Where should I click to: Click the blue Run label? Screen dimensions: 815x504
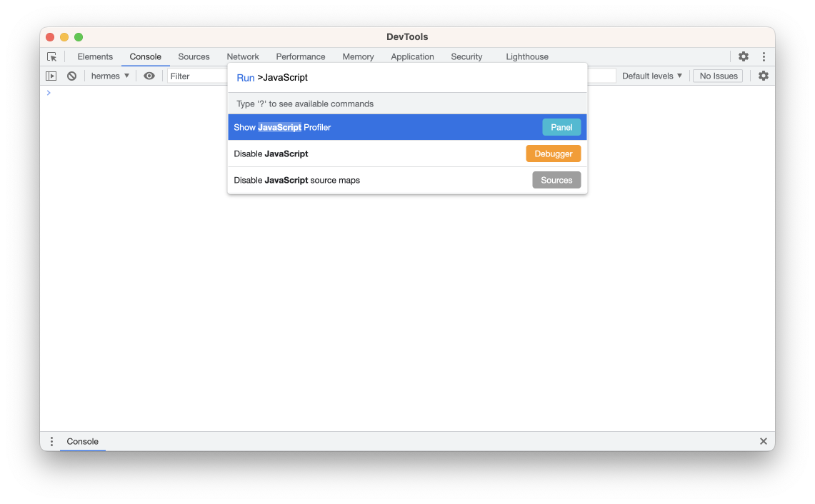(x=245, y=78)
